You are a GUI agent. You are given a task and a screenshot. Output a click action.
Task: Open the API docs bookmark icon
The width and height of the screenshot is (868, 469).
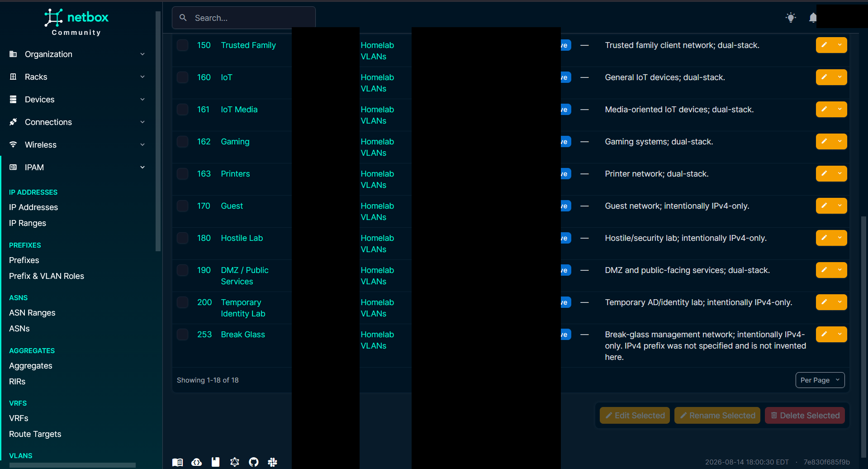pyautogui.click(x=215, y=462)
